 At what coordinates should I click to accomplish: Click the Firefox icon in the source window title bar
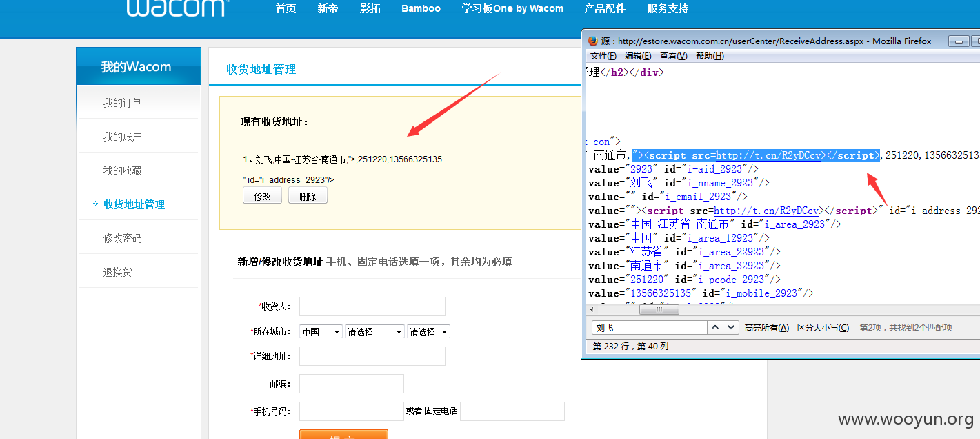pyautogui.click(x=592, y=41)
